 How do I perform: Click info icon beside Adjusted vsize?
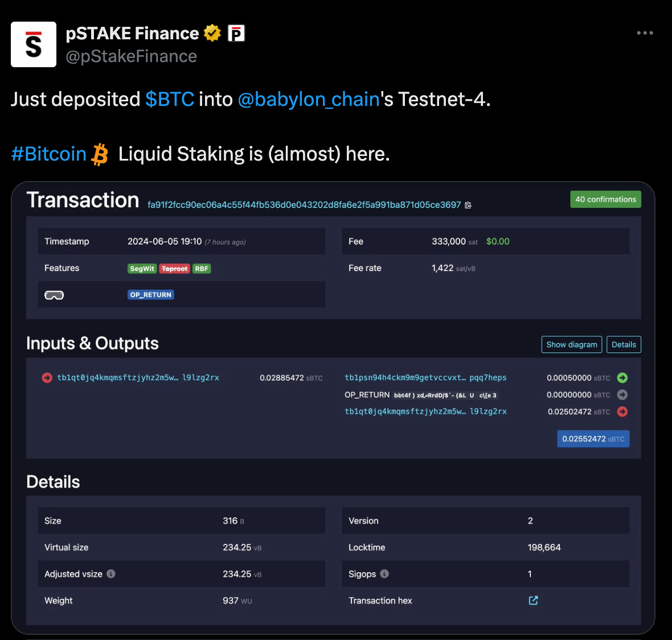[x=111, y=573]
